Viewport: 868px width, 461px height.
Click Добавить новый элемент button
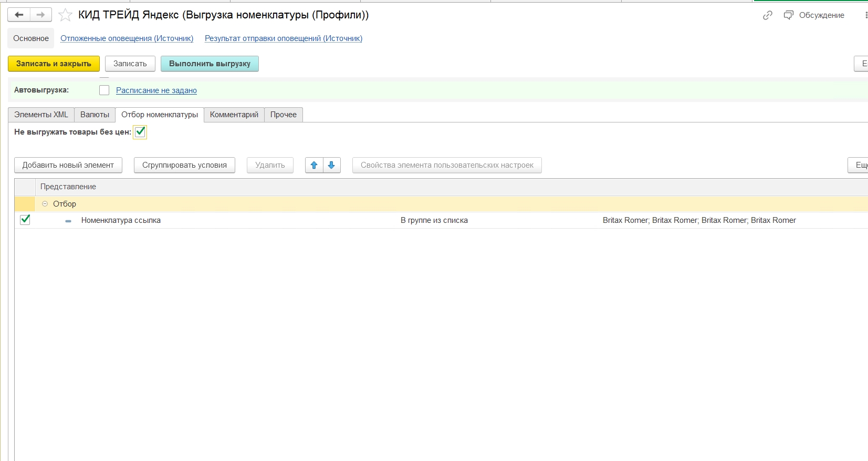tap(68, 165)
